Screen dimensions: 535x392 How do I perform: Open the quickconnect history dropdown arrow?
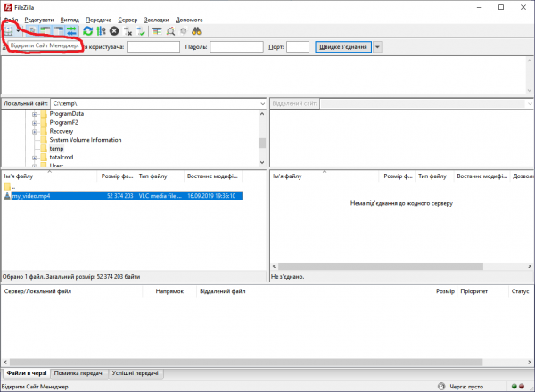point(378,46)
